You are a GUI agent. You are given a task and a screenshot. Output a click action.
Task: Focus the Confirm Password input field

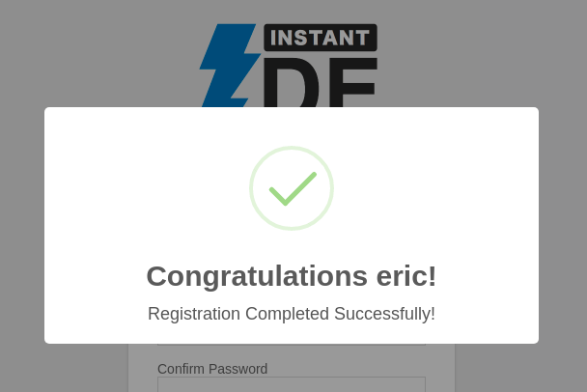coord(292,384)
